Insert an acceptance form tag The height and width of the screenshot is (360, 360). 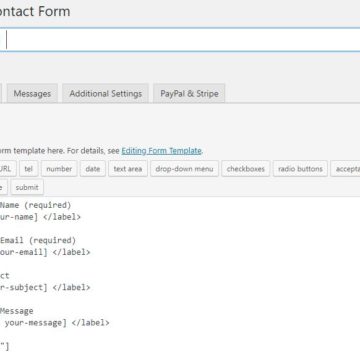click(x=345, y=169)
